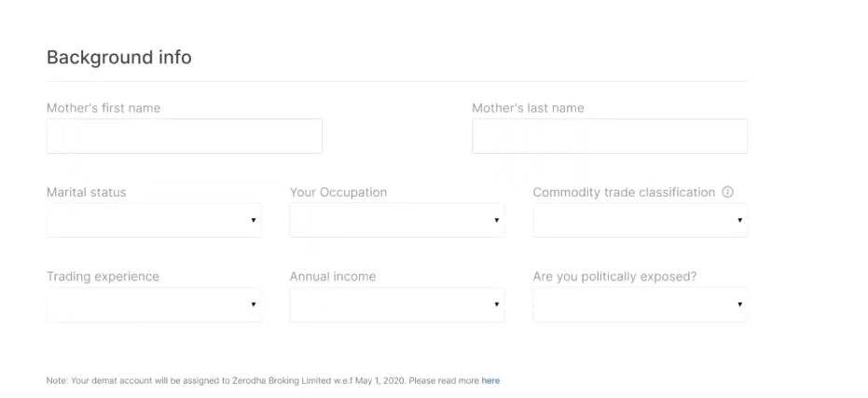This screenshot has width=868, height=398.
Task: Click the 'Background info' heading
Action: [x=119, y=58]
